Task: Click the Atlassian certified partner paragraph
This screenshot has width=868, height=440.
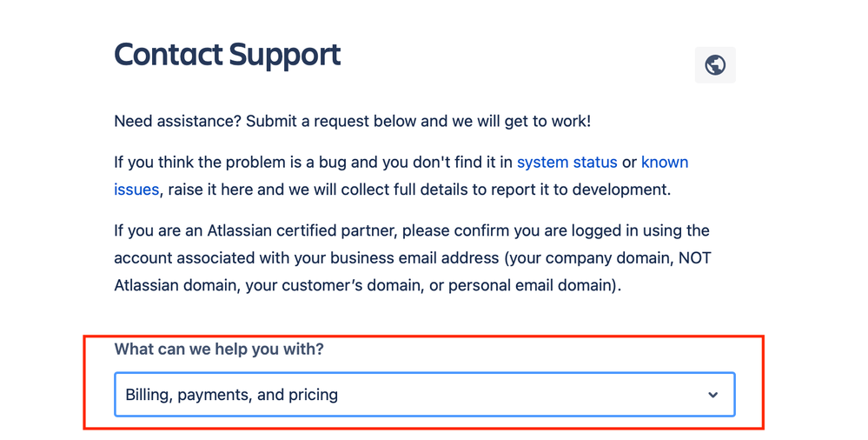Action: coord(413,257)
